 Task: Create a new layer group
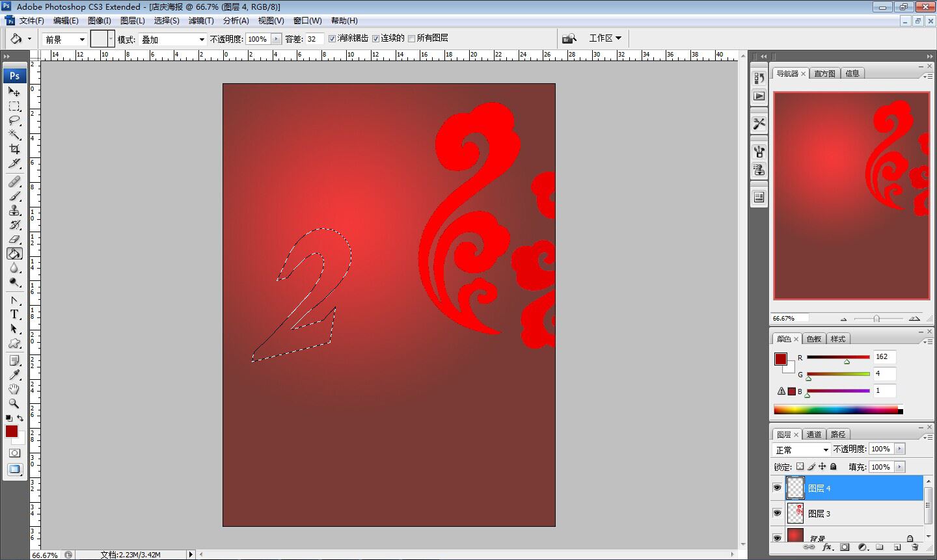pyautogui.click(x=880, y=548)
